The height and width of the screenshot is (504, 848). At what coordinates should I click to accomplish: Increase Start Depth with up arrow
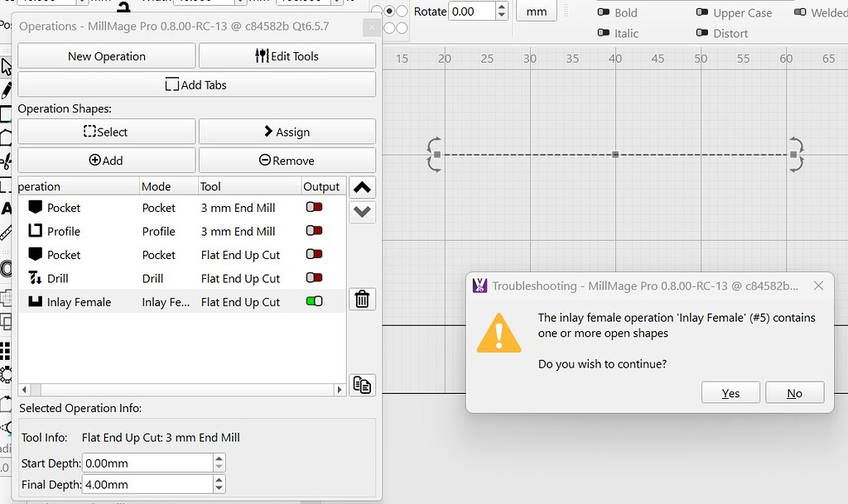point(219,458)
